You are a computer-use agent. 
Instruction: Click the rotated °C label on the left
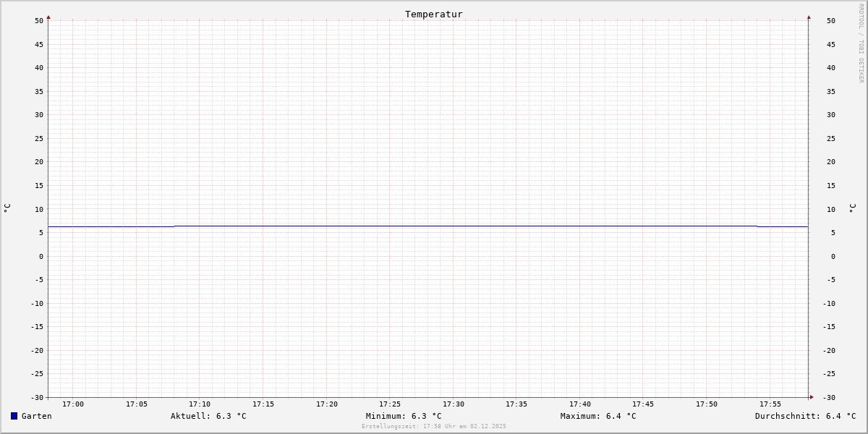7,208
